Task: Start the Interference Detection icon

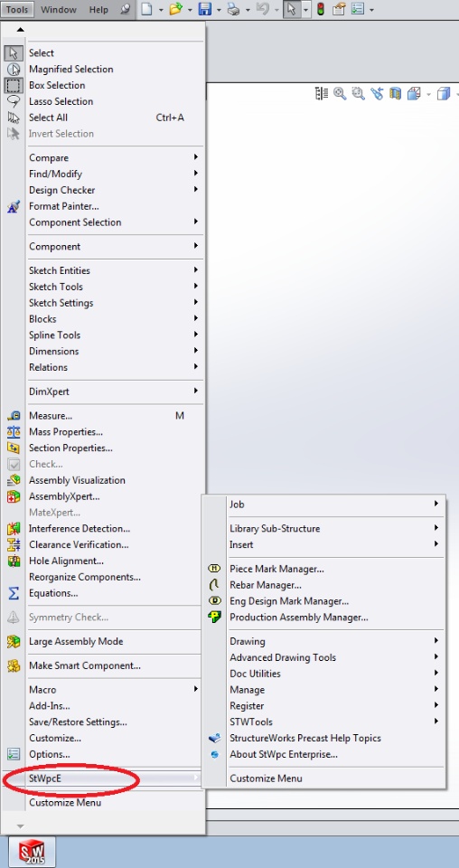Action: coord(14,529)
